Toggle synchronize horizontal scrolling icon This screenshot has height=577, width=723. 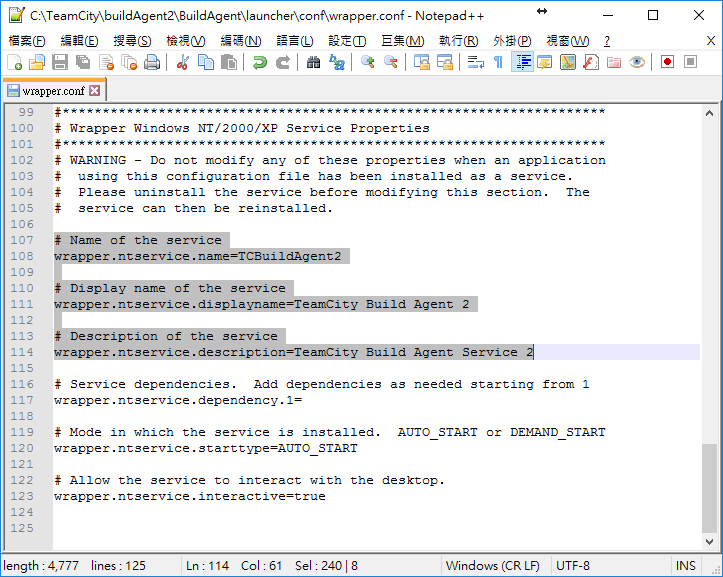[x=444, y=62]
